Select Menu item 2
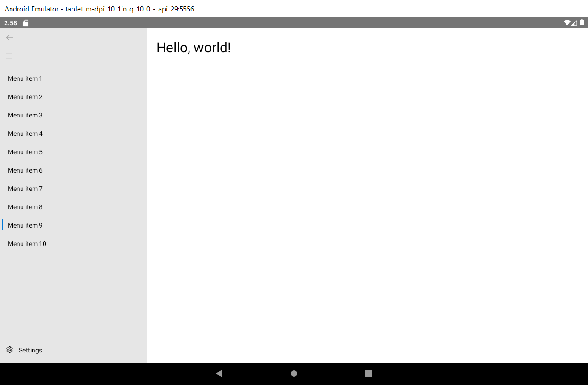 click(25, 97)
